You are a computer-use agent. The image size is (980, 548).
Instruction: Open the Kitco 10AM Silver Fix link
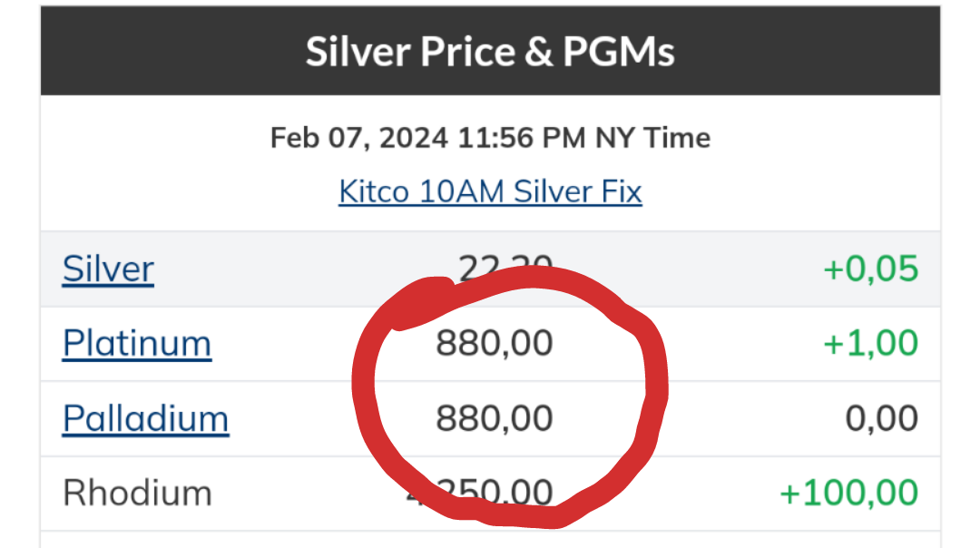[490, 191]
